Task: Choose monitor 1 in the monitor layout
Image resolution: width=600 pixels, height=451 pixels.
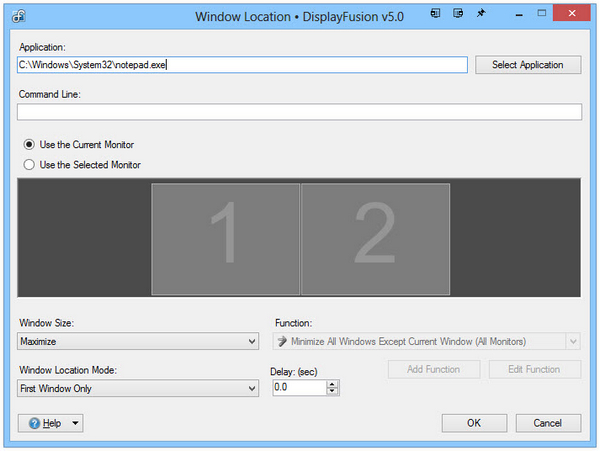Action: click(225, 239)
